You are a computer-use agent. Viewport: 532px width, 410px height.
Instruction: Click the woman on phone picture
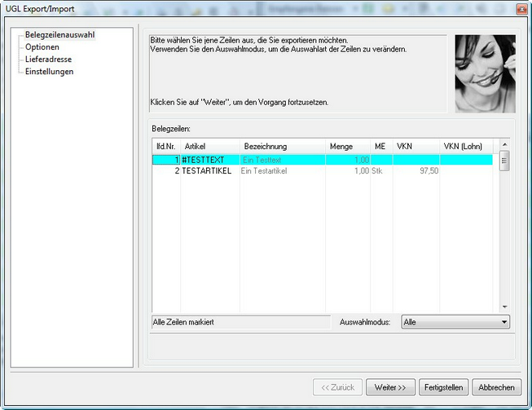click(x=484, y=73)
